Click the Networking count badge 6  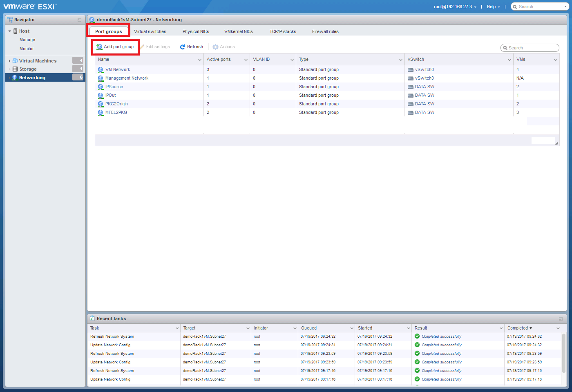click(x=78, y=77)
